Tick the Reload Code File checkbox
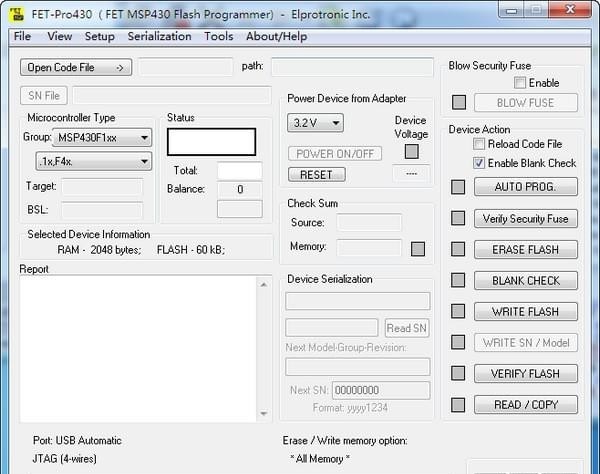Image resolution: width=600 pixels, height=474 pixels. (479, 144)
